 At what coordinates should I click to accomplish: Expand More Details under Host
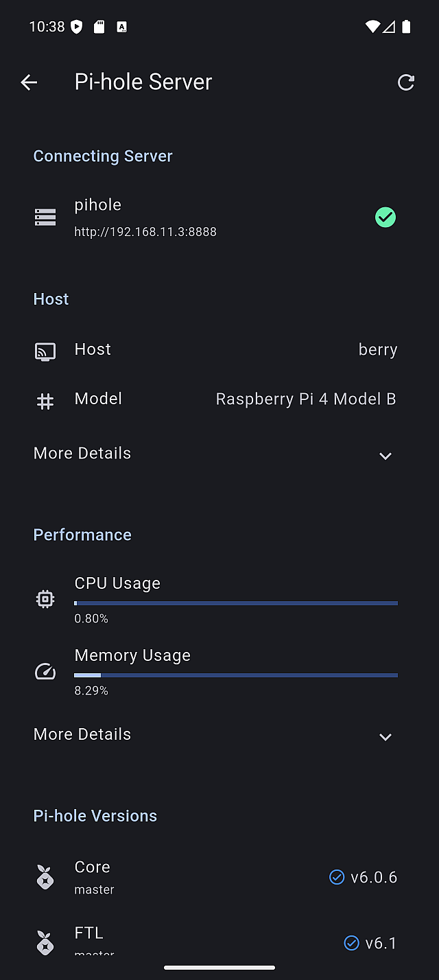(385, 456)
